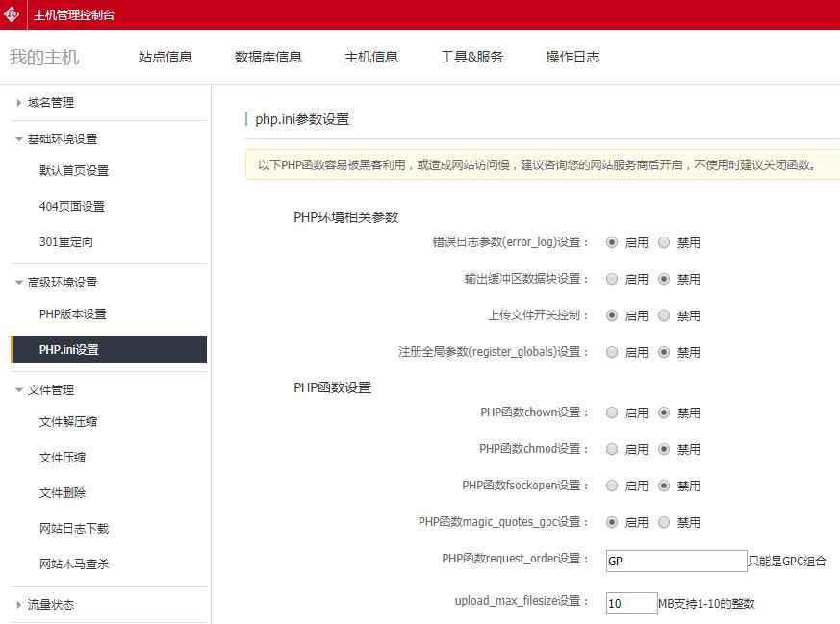Image resolution: width=840 pixels, height=624 pixels.
Task: Go to 操作日志 tab
Action: pyautogui.click(x=573, y=57)
